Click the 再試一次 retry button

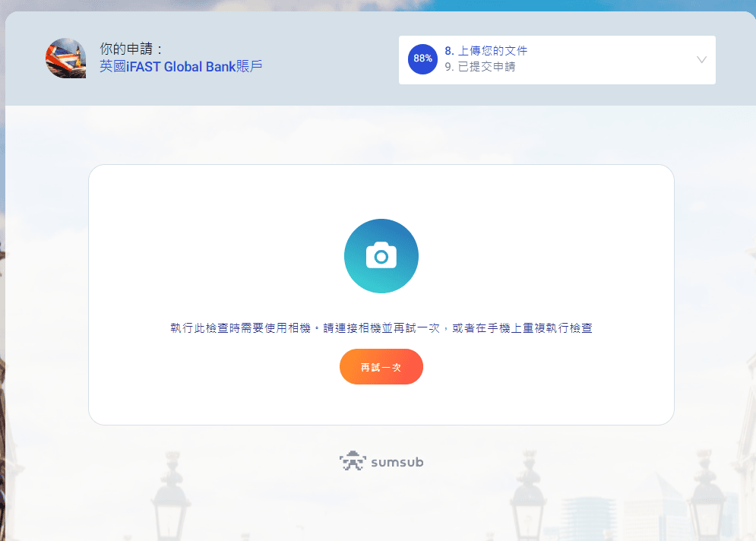coord(381,367)
